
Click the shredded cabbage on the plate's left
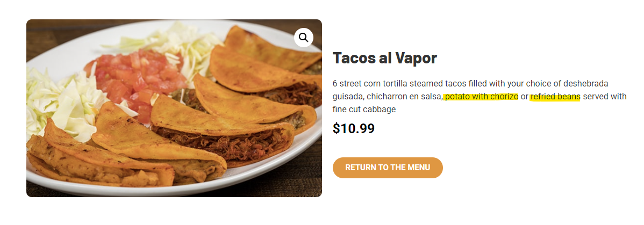62,103
